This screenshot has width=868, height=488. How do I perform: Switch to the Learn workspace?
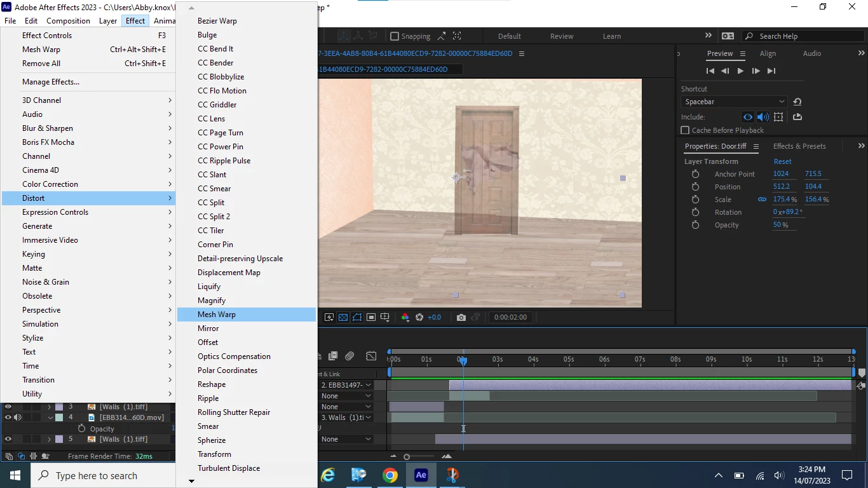(x=612, y=36)
